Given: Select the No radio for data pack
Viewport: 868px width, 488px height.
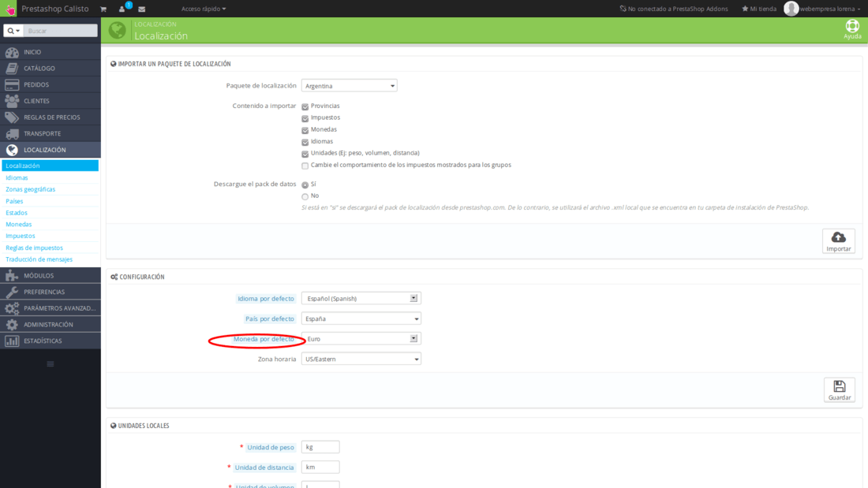Looking at the screenshot, I should click(305, 196).
